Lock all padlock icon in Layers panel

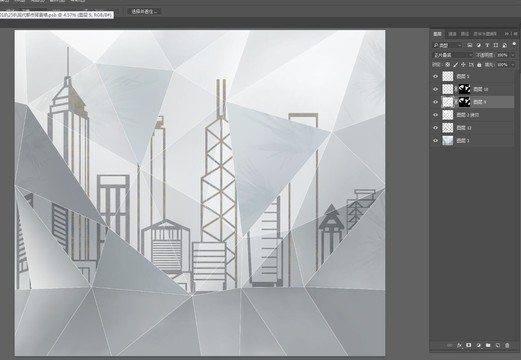[x=479, y=65]
